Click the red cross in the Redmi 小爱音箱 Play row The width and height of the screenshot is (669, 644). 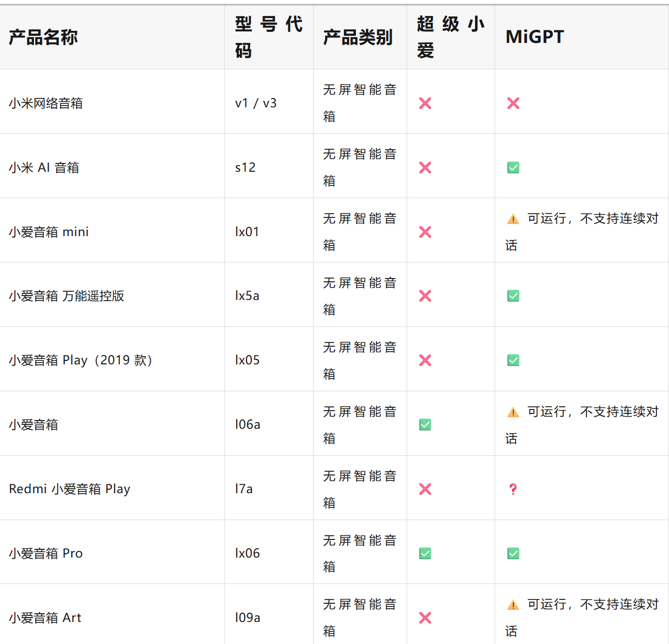pos(425,489)
